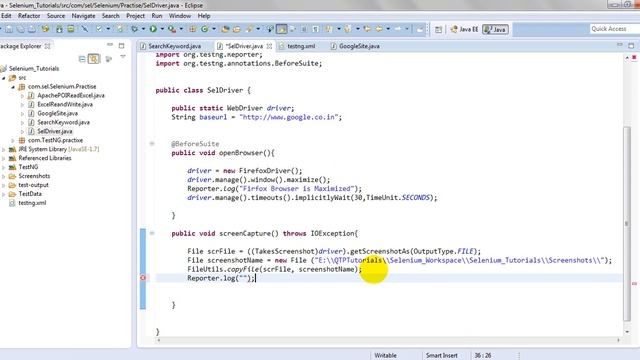Open the Window menu
Image resolution: width=640 pixels, height=360 pixels.
(180, 16)
